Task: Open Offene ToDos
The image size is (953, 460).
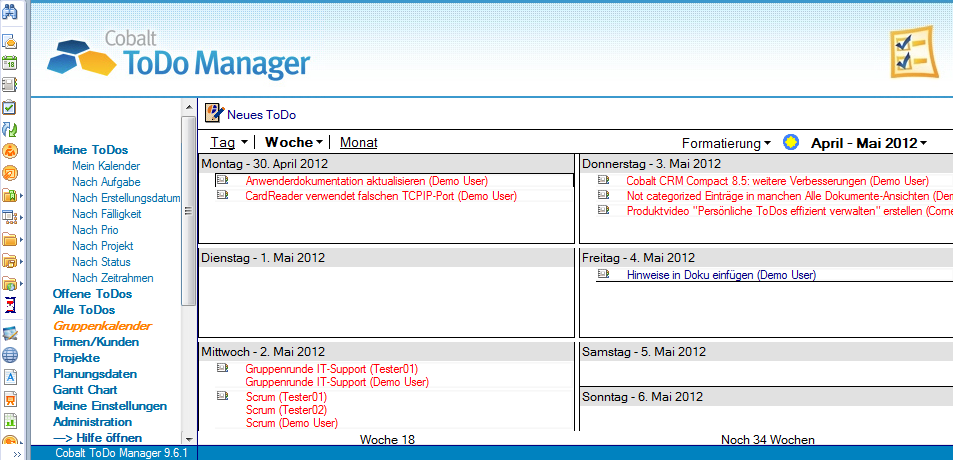Action: point(92,294)
